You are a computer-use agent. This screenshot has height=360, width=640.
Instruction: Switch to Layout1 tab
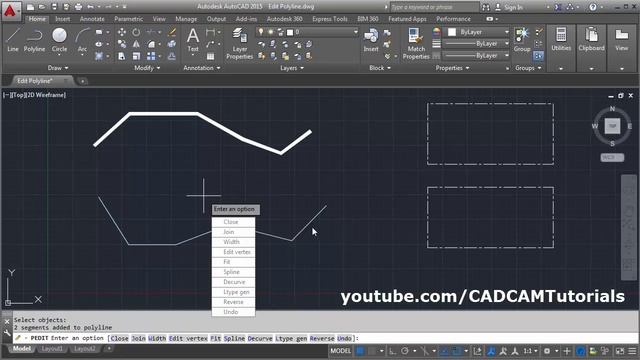pos(52,349)
